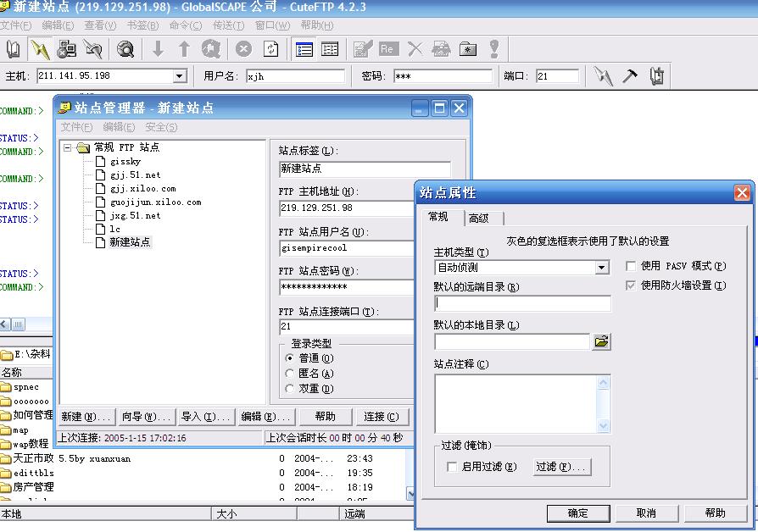Open 安全 menu in Site Manager window
This screenshot has height=532, width=758.
[161, 127]
